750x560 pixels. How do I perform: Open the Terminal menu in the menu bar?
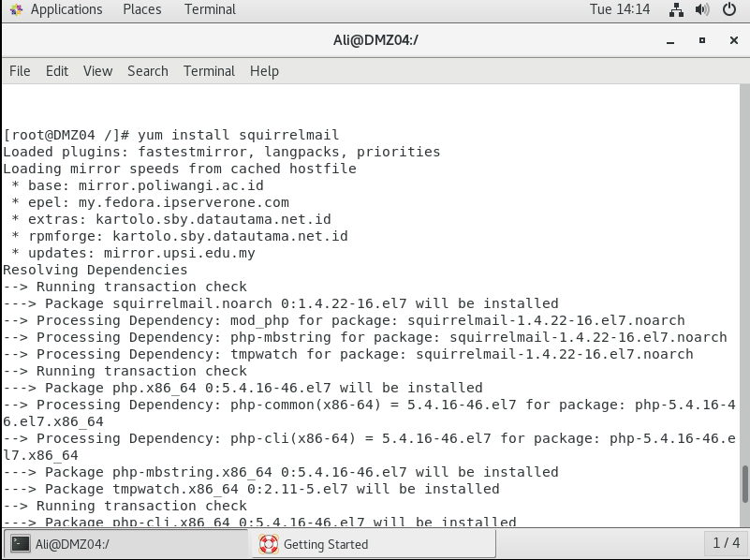[209, 71]
